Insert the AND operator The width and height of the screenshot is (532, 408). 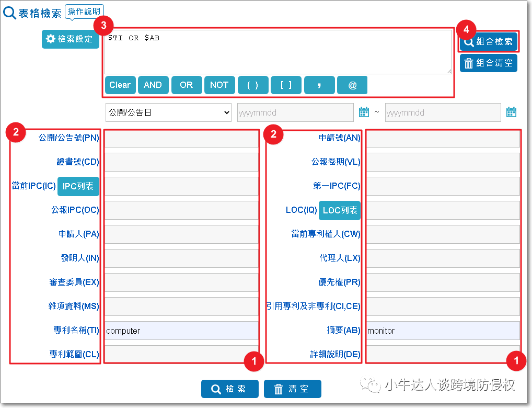[153, 85]
